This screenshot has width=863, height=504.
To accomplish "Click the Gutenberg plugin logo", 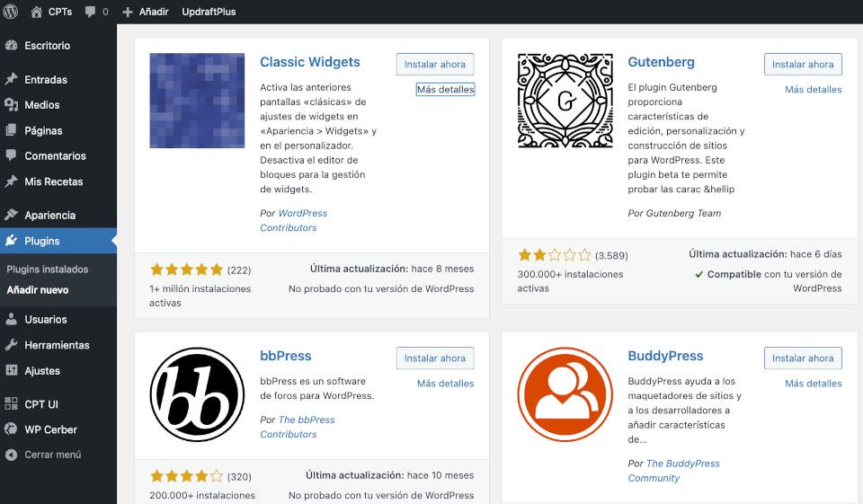I will pyautogui.click(x=565, y=101).
